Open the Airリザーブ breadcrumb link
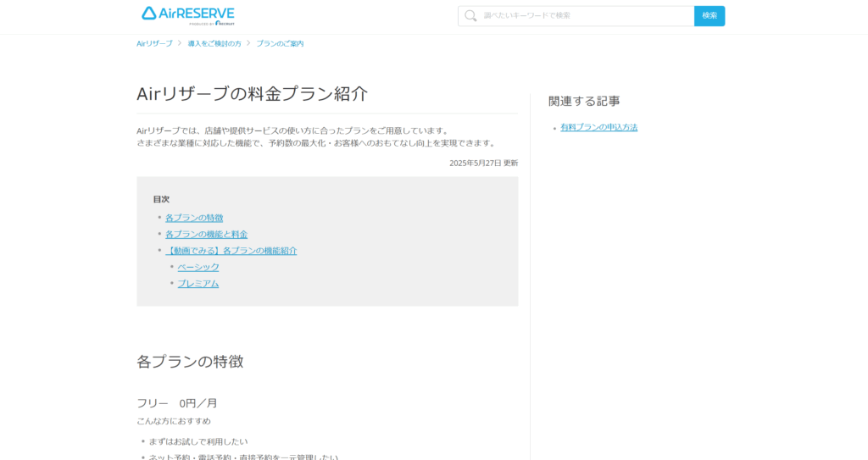Image resolution: width=868 pixels, height=460 pixels. [x=154, y=44]
